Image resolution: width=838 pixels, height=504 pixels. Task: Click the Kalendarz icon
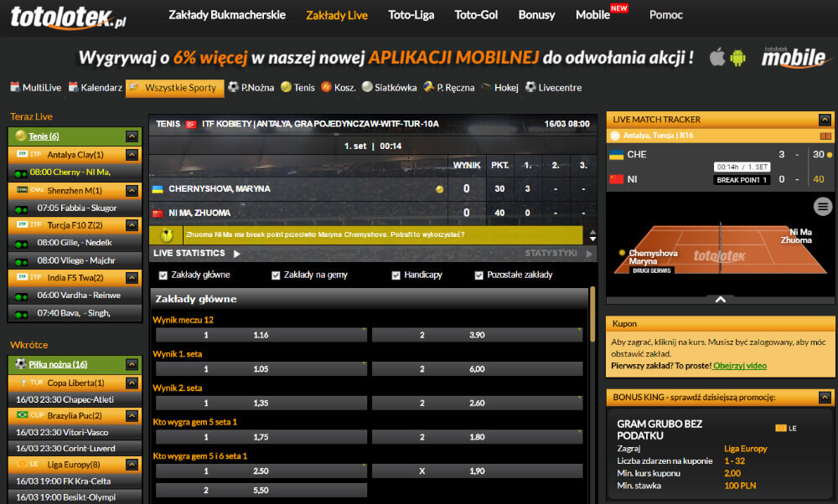(x=73, y=87)
